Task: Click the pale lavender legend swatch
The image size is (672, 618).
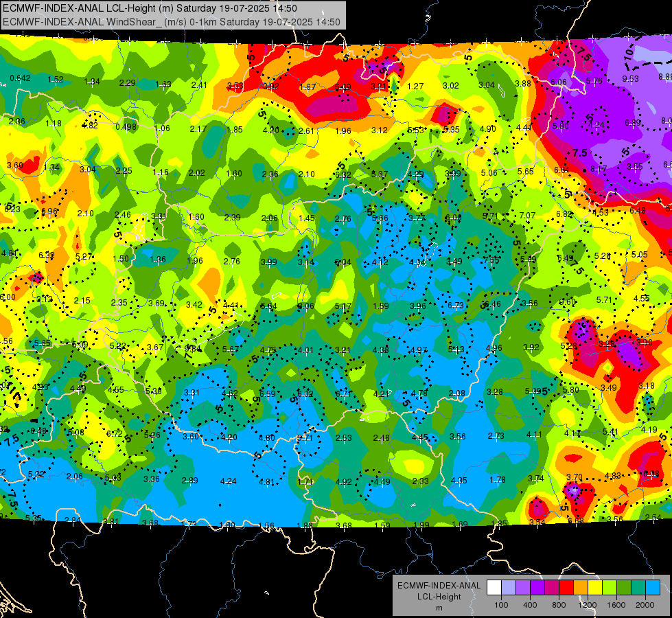Action: (509, 587)
